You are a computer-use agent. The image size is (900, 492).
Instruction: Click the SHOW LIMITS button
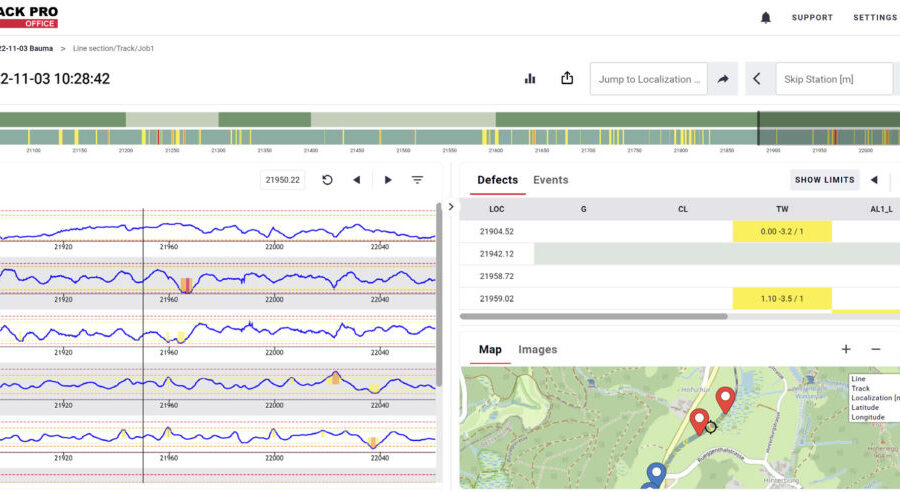(x=824, y=180)
